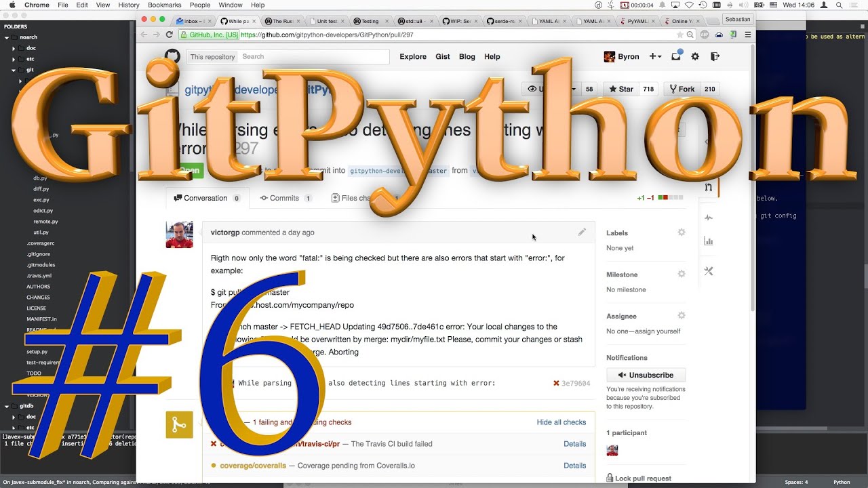
Task: Fork the GitPython repository
Action: [x=682, y=89]
